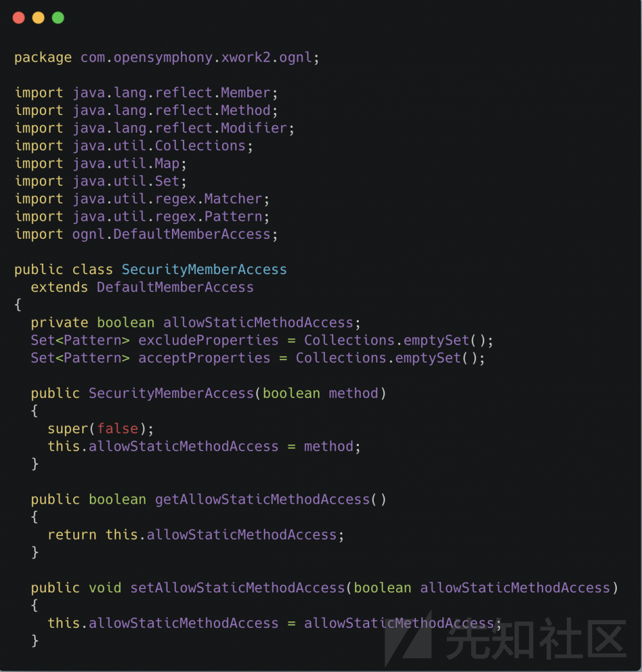
Task: Click the SecurityMemberAccess class name
Action: [204, 269]
